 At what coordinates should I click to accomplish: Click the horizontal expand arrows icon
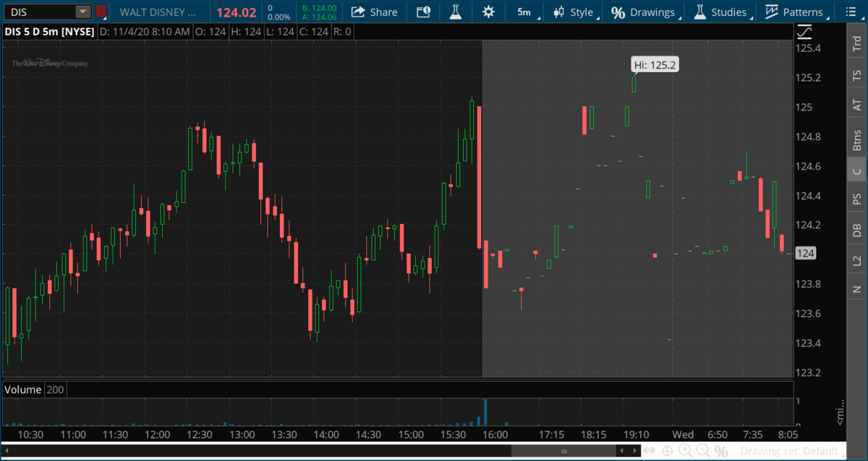pos(650,452)
